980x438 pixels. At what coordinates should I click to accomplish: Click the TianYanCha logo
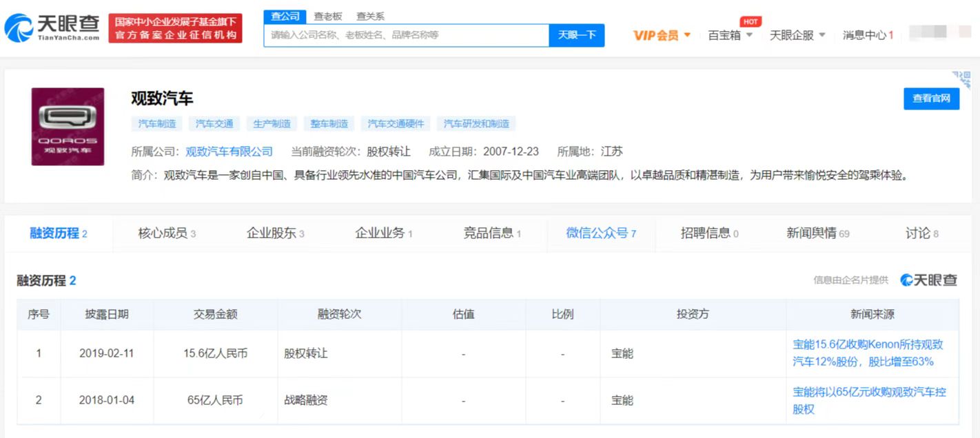point(52,28)
